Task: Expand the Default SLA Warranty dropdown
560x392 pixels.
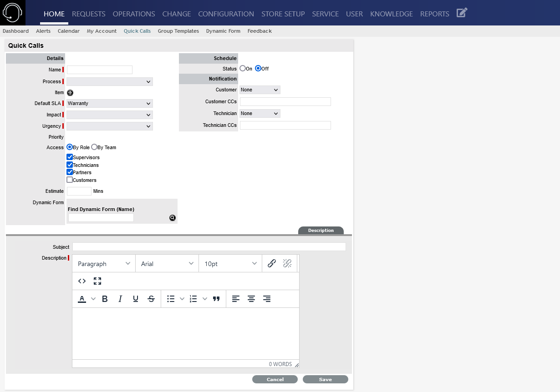Action: 110,104
